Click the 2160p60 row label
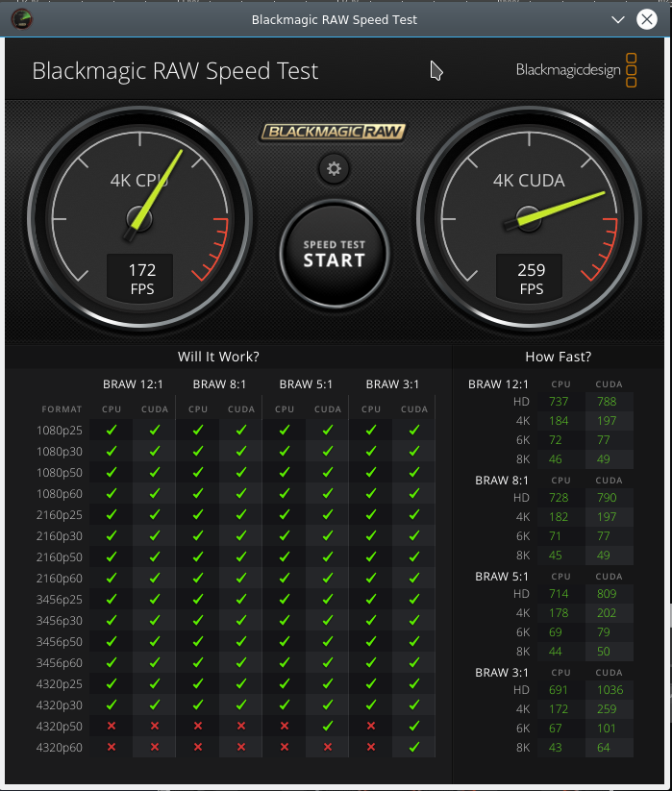The image size is (672, 791). pos(59,579)
